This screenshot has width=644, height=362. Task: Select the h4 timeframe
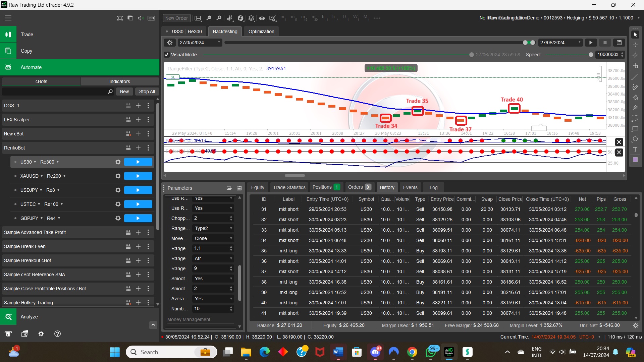[335, 18]
